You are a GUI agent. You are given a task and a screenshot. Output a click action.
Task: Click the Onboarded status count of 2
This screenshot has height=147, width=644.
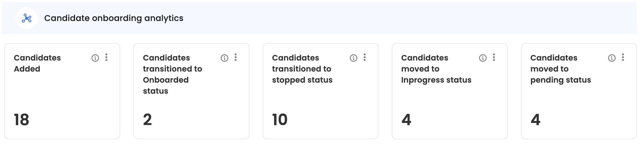tap(148, 120)
